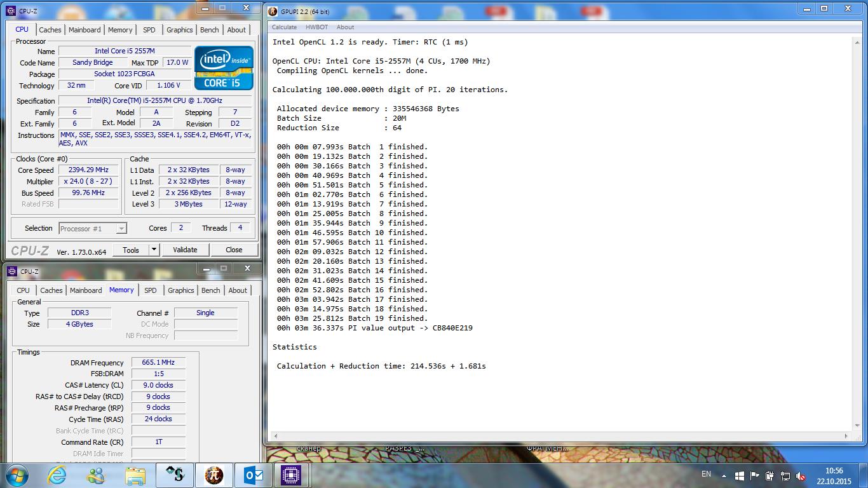The image size is (868, 488).
Task: Switch to Caches tab in top CPU-Z
Action: 50,30
